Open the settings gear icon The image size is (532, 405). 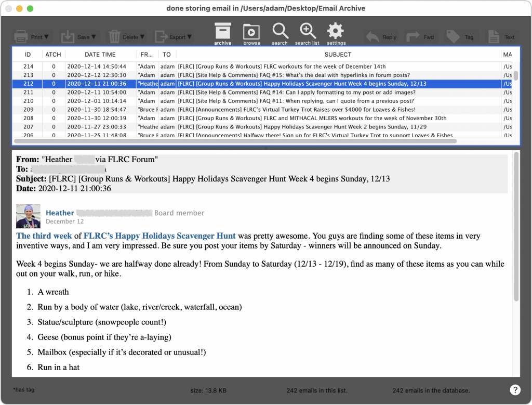tap(336, 31)
